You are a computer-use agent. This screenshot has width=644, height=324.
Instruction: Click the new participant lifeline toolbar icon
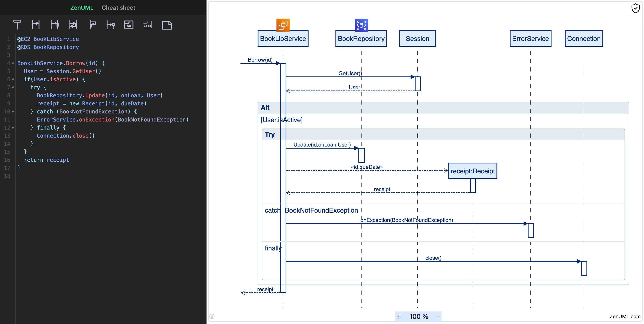[17, 24]
